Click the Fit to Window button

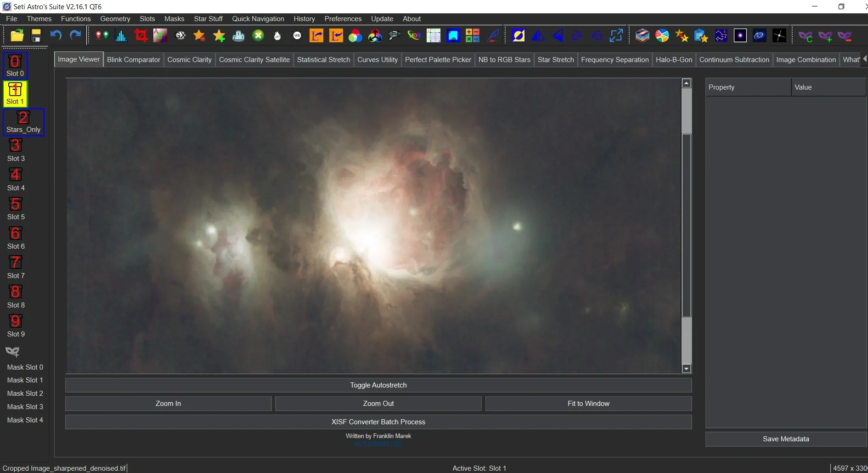588,404
